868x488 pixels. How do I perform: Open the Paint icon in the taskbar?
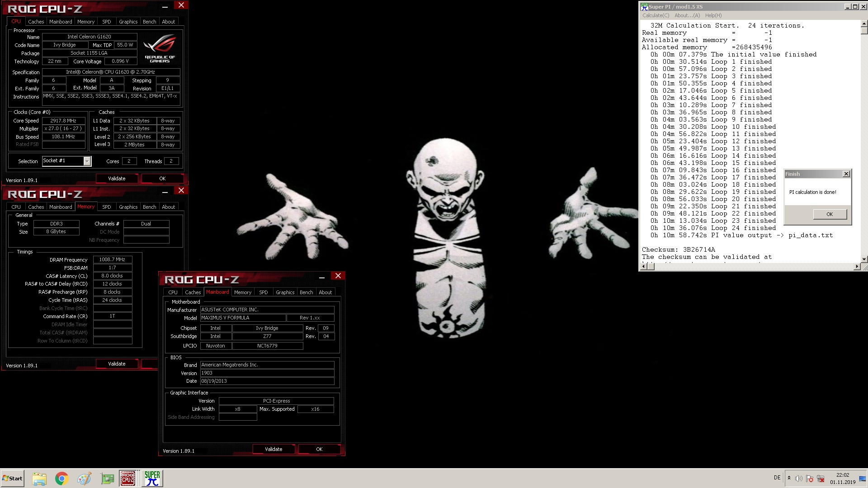point(84,479)
